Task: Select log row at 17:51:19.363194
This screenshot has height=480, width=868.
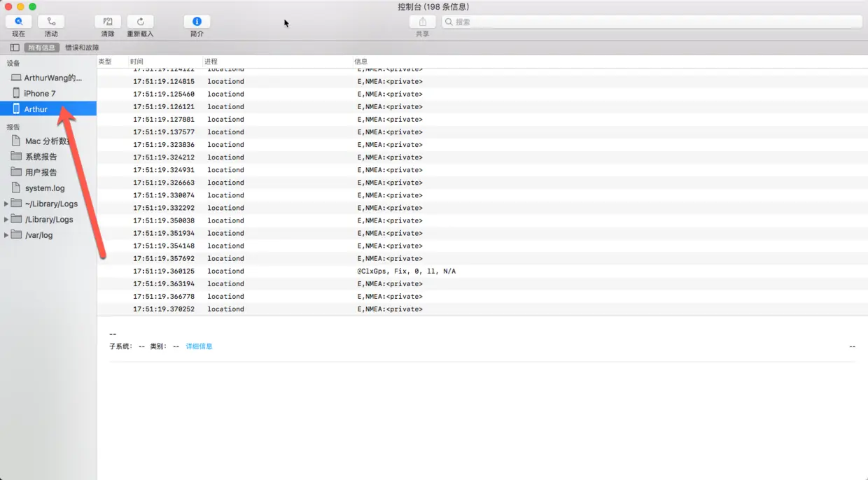Action: (482, 283)
